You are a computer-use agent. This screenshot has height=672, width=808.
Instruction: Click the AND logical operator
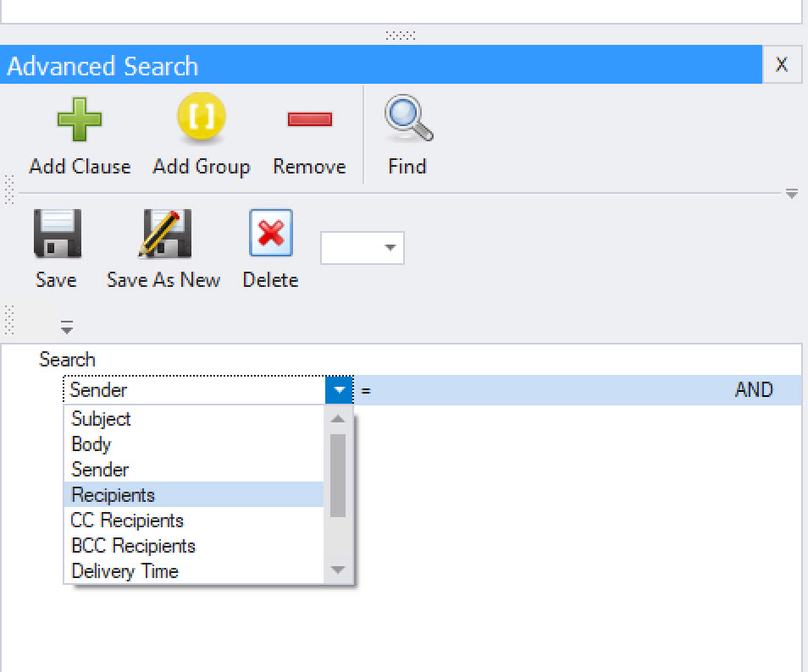click(754, 390)
